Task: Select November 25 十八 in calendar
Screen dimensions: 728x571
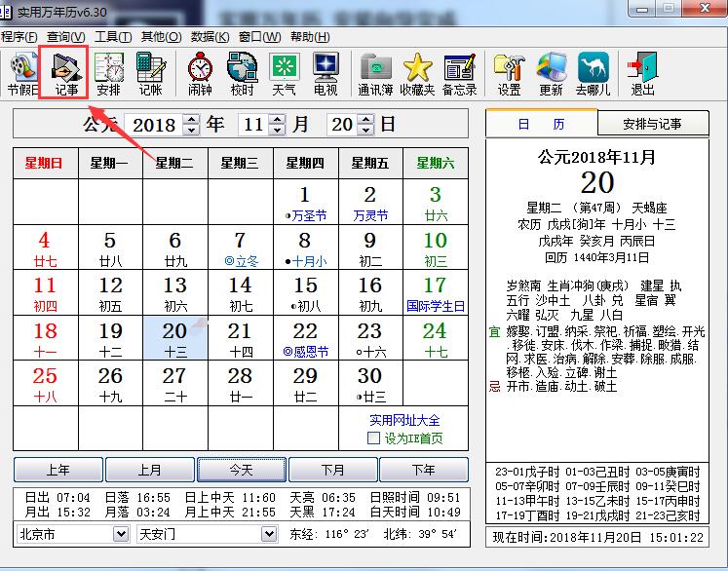Action: tap(45, 383)
